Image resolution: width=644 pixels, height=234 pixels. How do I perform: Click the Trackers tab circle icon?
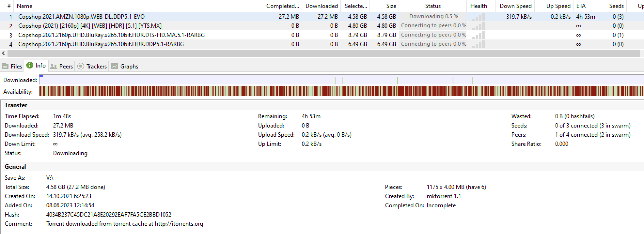[80, 67]
